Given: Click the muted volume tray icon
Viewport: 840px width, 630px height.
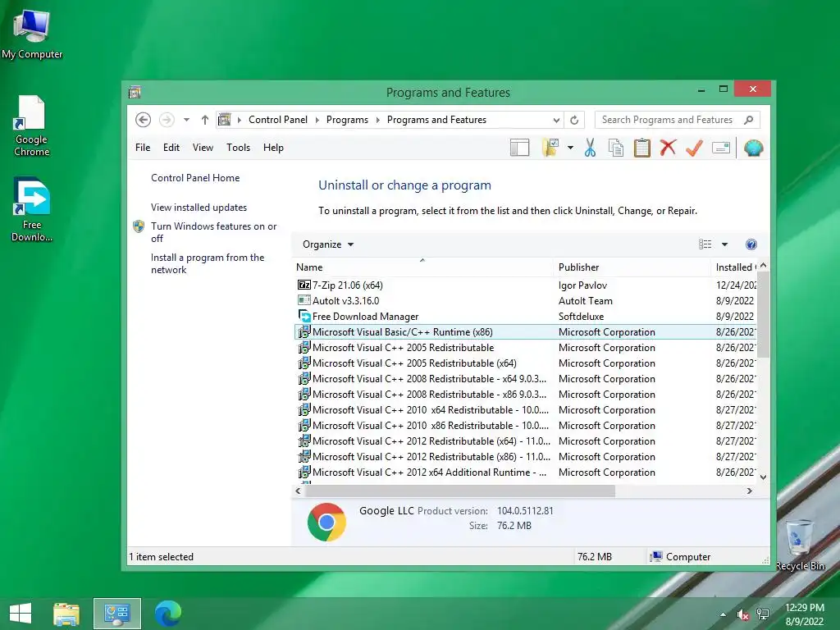Looking at the screenshot, I should pyautogui.click(x=742, y=614).
